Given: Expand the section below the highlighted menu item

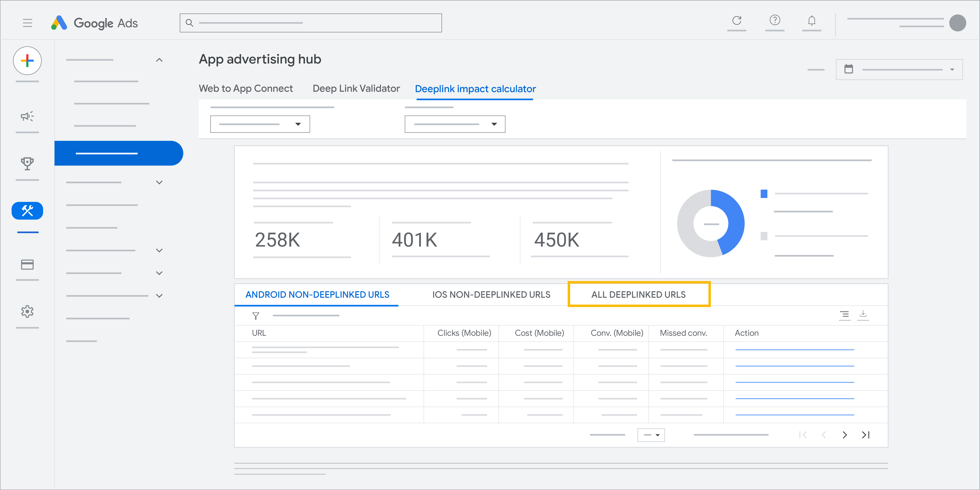Looking at the screenshot, I should [x=159, y=182].
